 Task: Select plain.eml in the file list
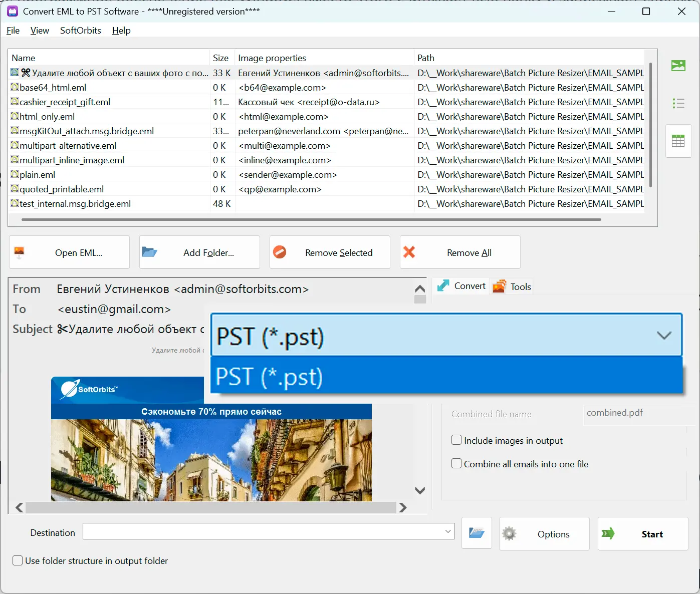pyautogui.click(x=38, y=175)
